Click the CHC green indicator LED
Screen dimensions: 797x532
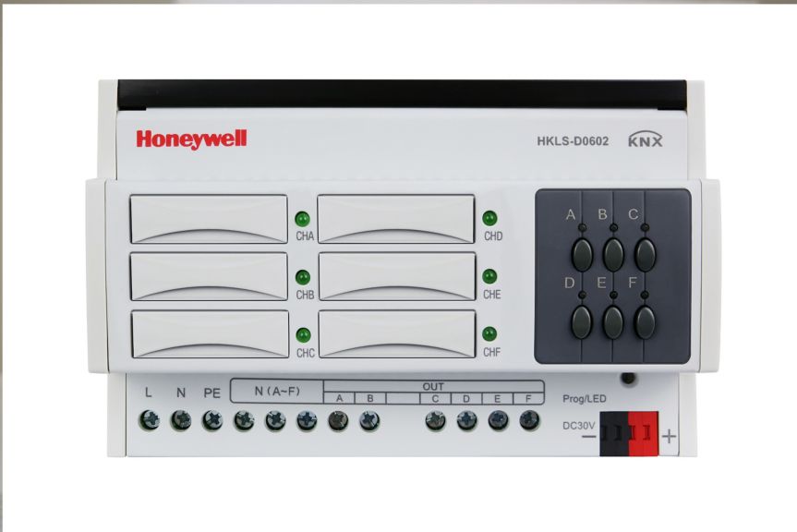point(304,335)
